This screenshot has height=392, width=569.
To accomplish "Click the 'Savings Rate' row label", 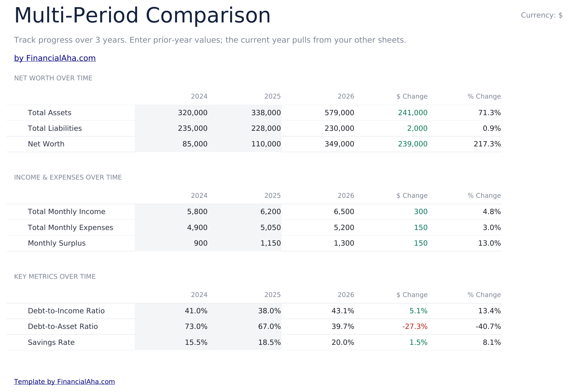I will tap(51, 343).
